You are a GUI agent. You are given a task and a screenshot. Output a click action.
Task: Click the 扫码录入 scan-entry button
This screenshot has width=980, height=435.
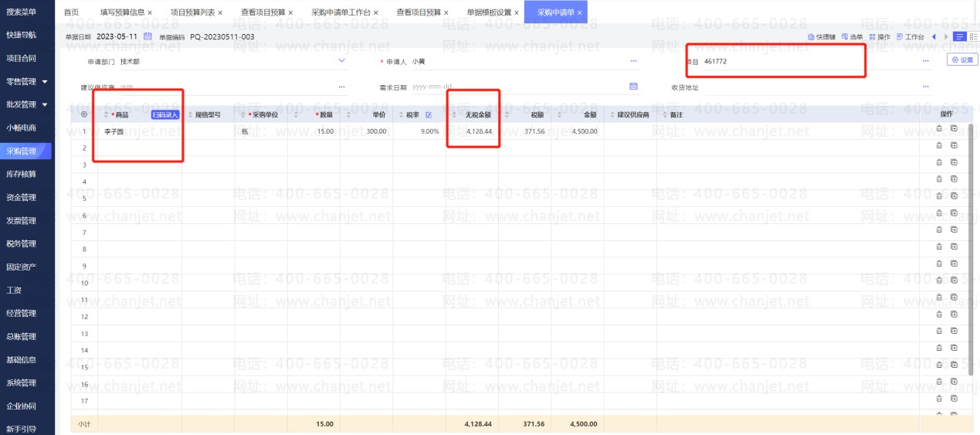(x=165, y=114)
